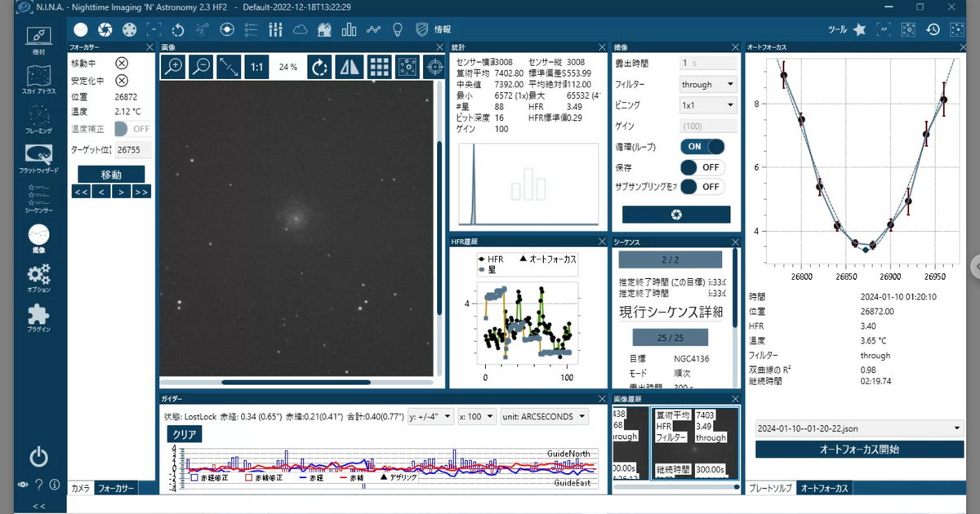Click the 移動 move button
980x514 pixels.
111,175
